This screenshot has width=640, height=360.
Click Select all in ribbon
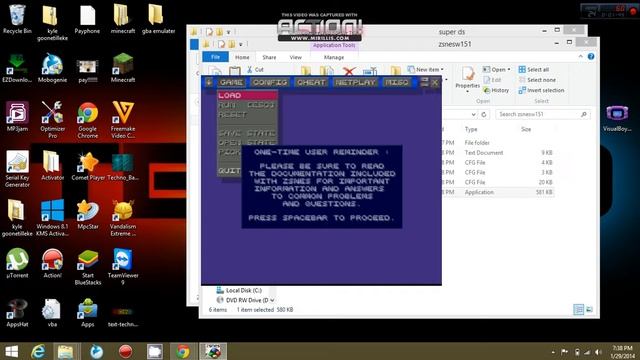534,69
